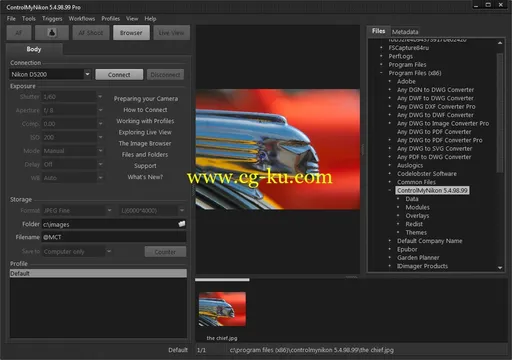512x360 pixels.
Task: Click the camera shoot icon button
Action: coord(52,33)
